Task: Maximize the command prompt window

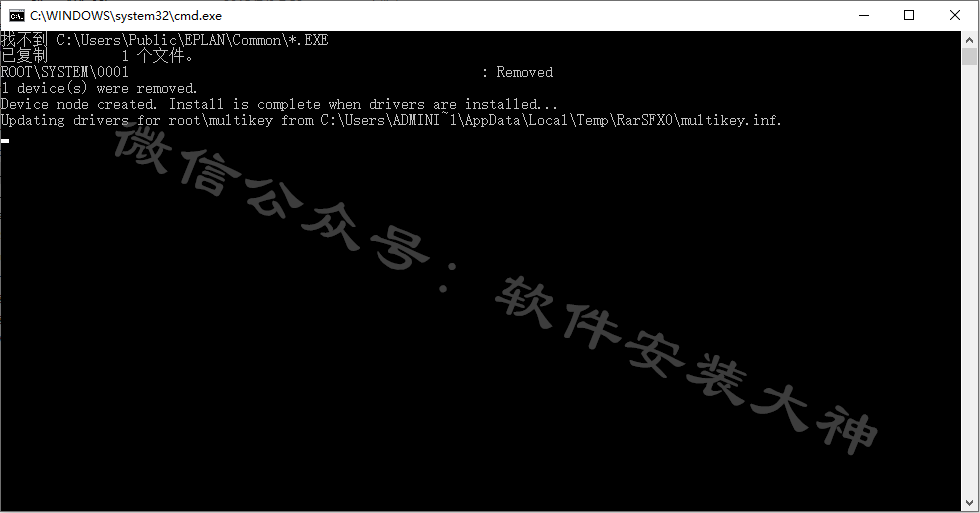Action: click(909, 16)
